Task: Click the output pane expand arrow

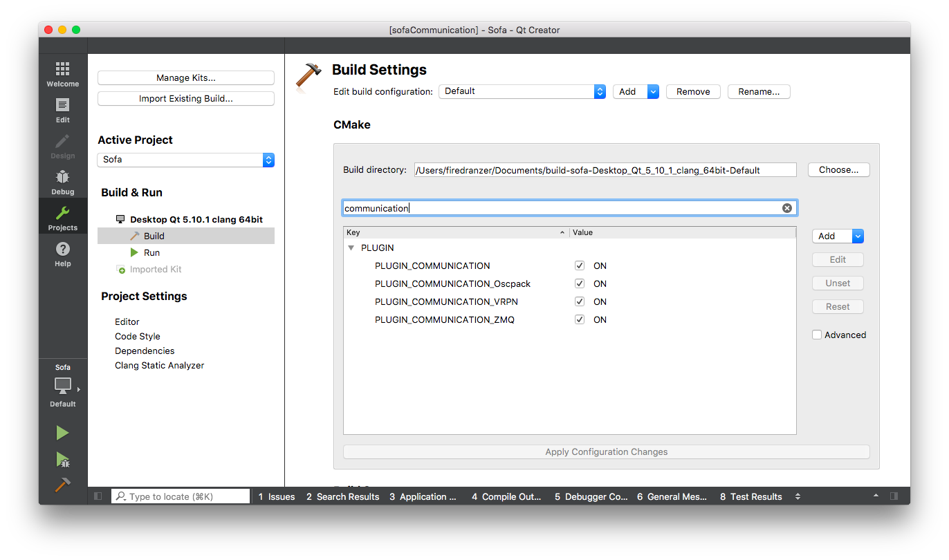Action: coord(876,496)
